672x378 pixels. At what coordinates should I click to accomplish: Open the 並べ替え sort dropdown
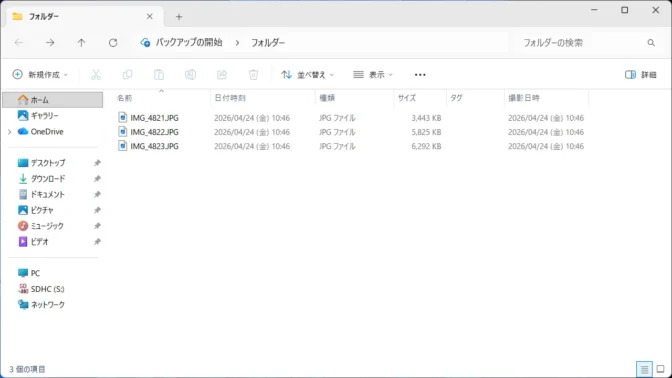tap(307, 75)
